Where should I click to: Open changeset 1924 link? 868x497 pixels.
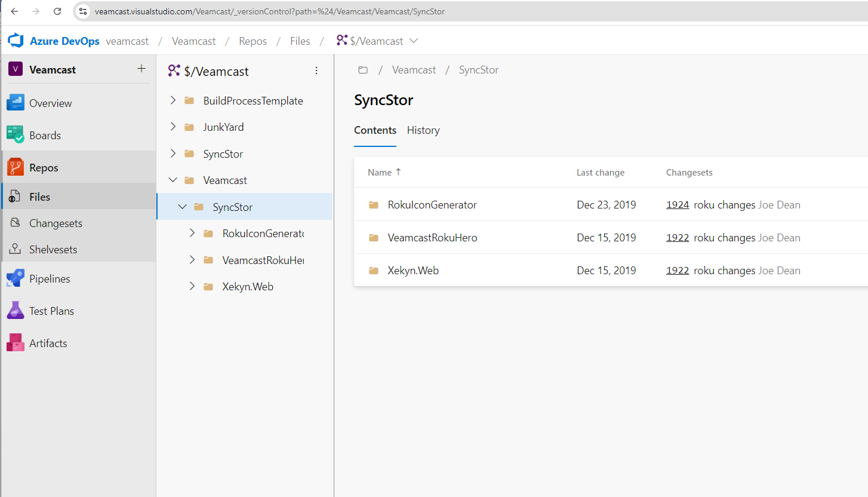[x=678, y=205]
